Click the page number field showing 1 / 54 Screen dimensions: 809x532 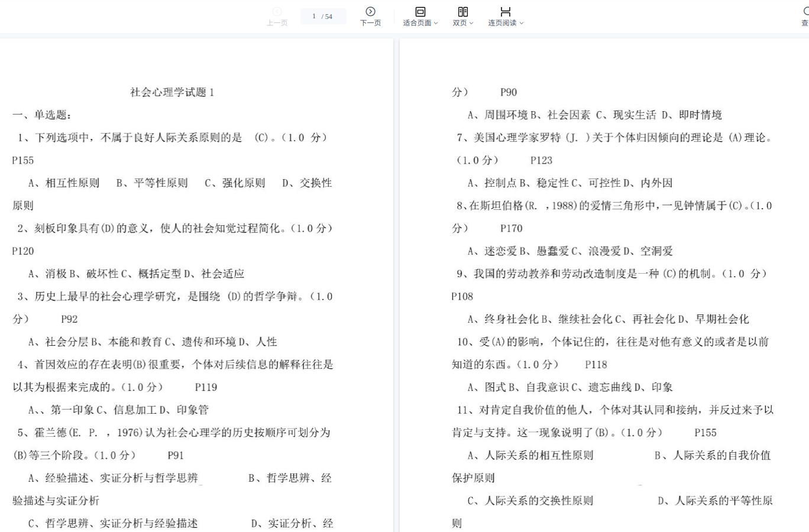[x=323, y=17]
